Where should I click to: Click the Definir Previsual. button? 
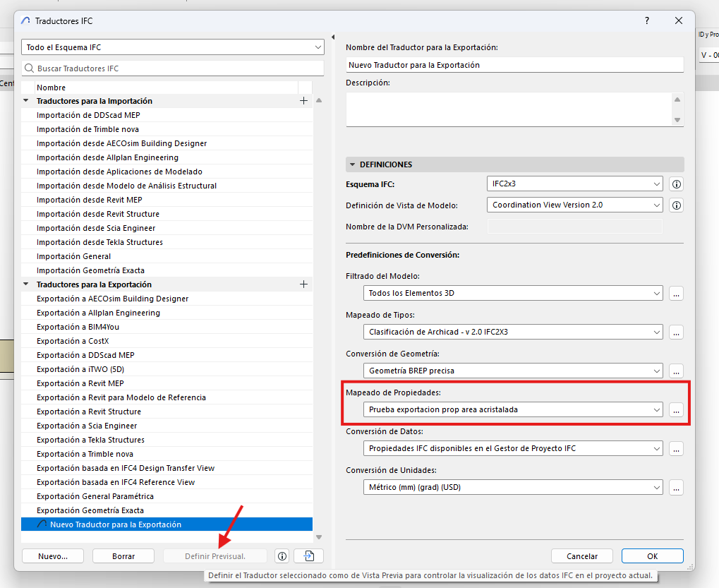pos(215,556)
